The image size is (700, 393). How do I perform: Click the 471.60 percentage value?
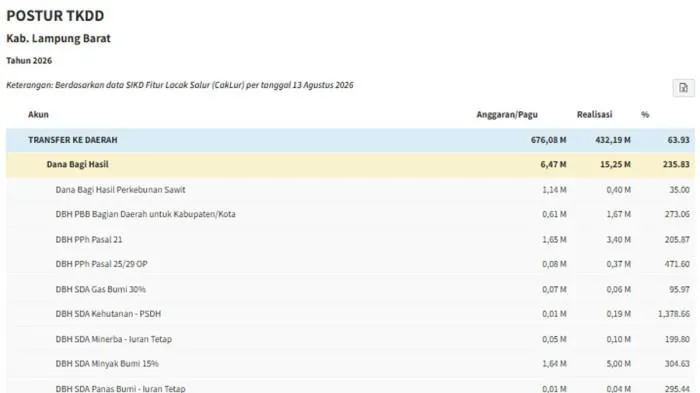(x=677, y=264)
